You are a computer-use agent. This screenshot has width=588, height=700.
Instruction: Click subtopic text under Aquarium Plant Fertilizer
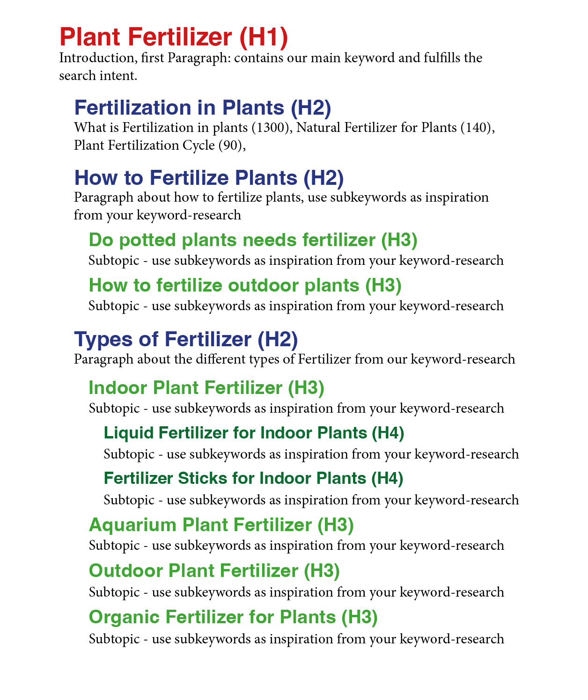pos(296,546)
